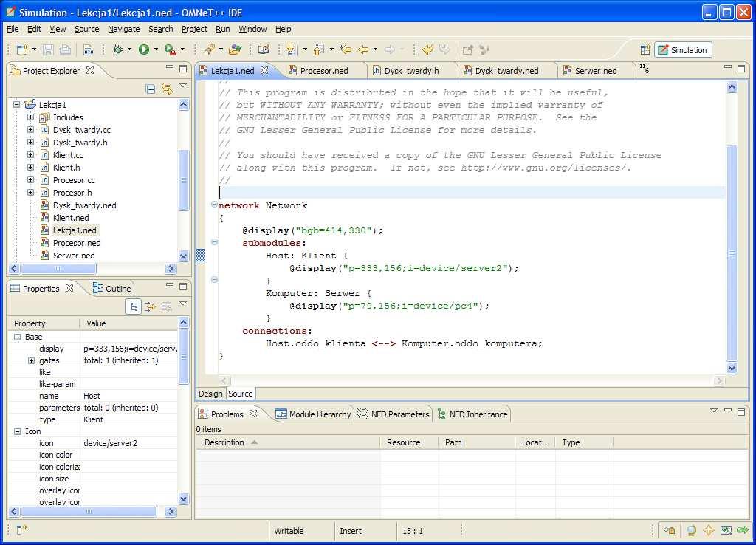The image size is (756, 545).
Task: Open dropdown next to External Tools icon
Action: pyautogui.click(x=182, y=49)
